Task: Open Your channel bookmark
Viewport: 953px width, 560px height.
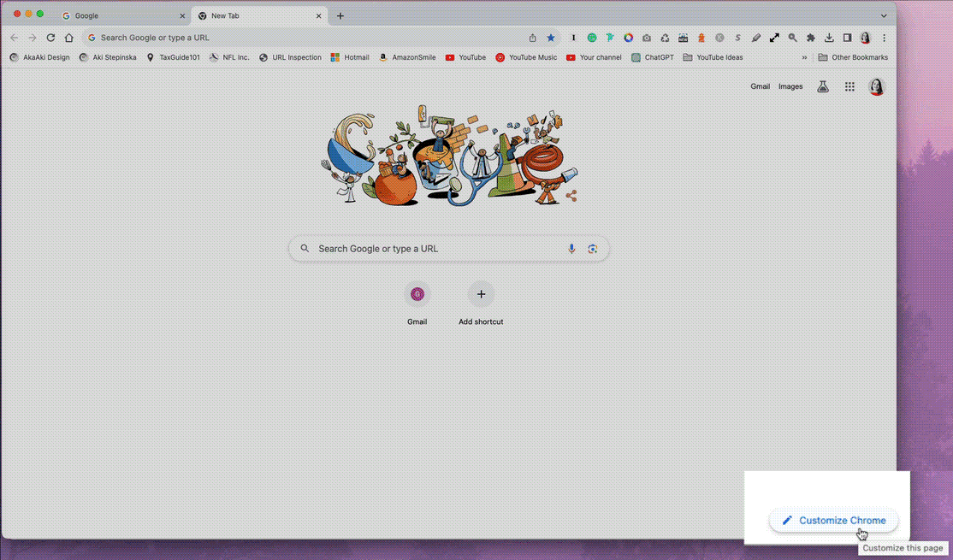Action: click(594, 57)
